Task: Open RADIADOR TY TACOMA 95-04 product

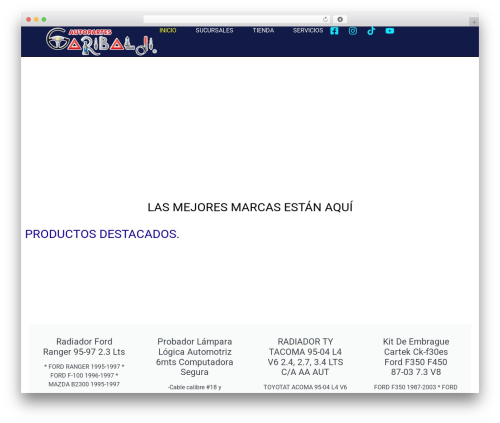Action: tap(305, 357)
